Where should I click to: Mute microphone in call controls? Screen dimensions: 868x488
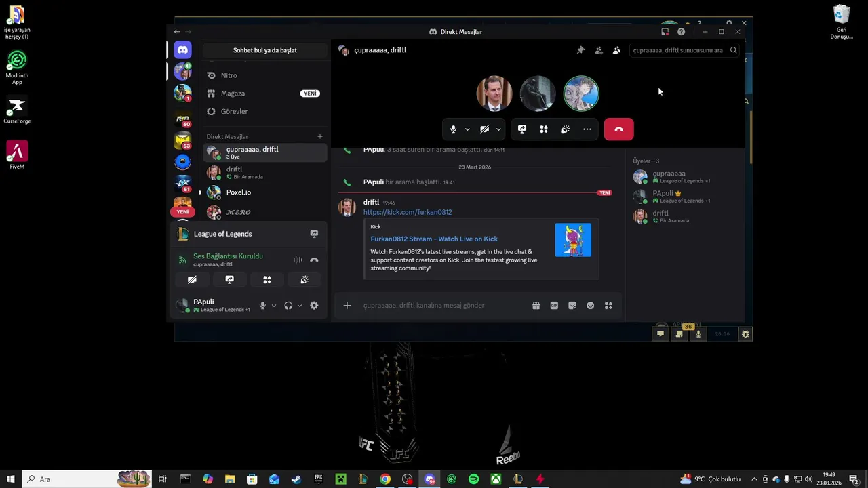point(454,129)
